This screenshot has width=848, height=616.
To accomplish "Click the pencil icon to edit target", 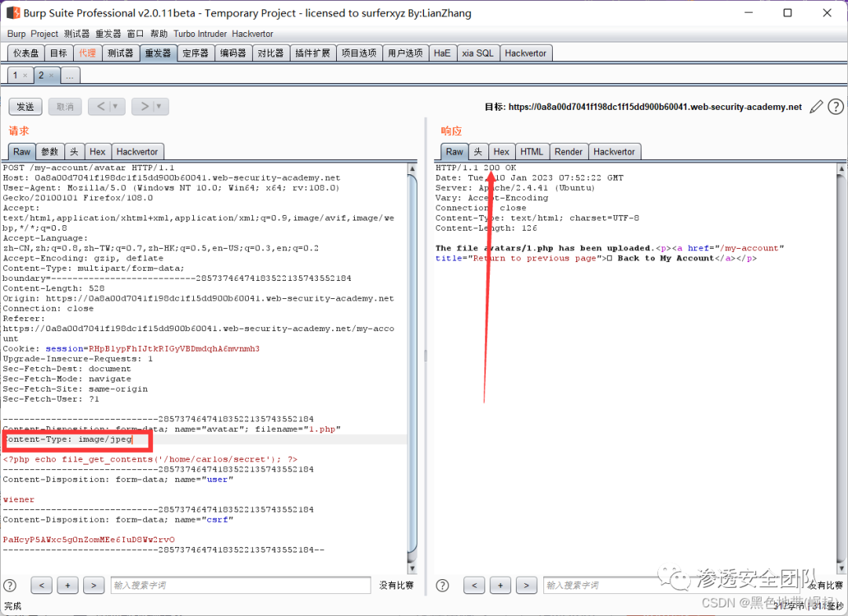I will click(x=816, y=107).
